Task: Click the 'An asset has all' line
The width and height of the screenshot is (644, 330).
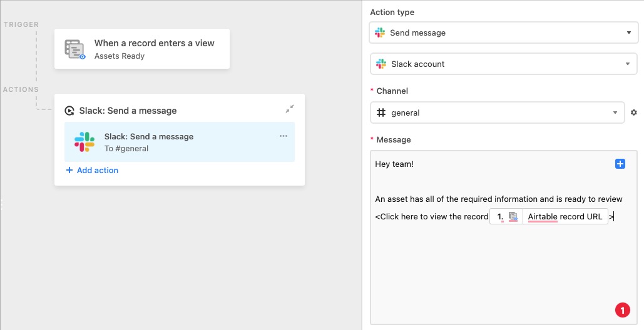Action: click(x=499, y=199)
